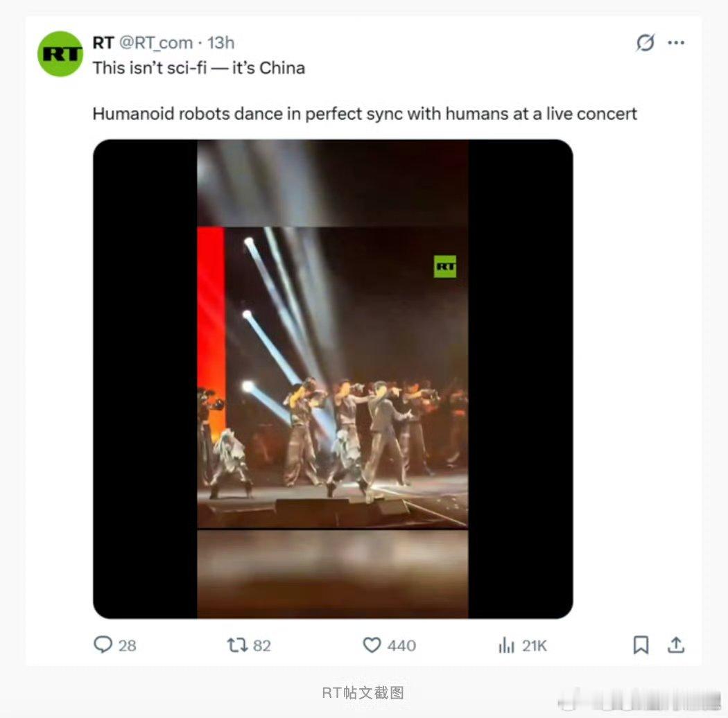Click the 440 likes count
The height and width of the screenshot is (718, 728).
click(x=401, y=646)
